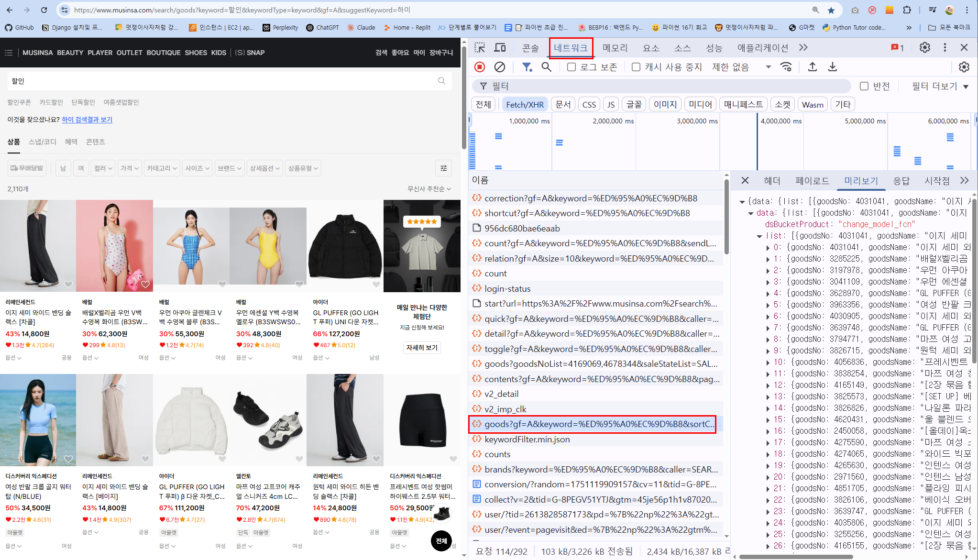Select the 할인쿠폰 suggested keyword
Viewport: 978px width, 560px height.
19,102
